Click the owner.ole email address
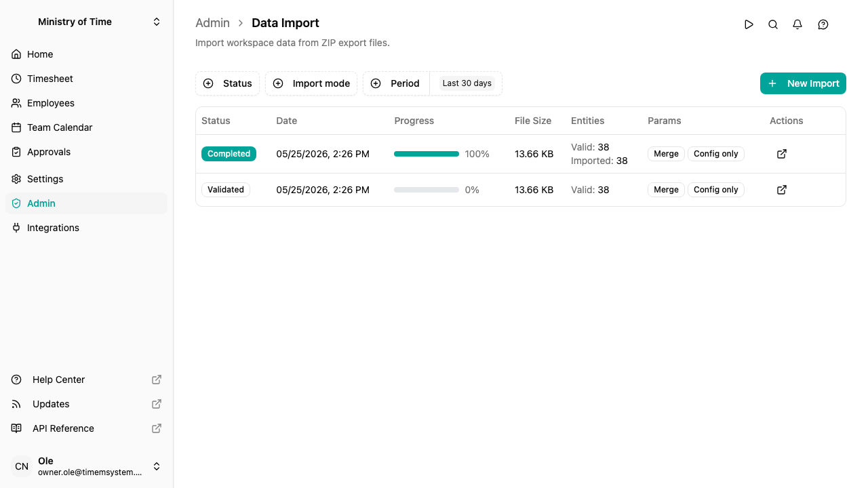The height and width of the screenshot is (488, 868). point(90,472)
